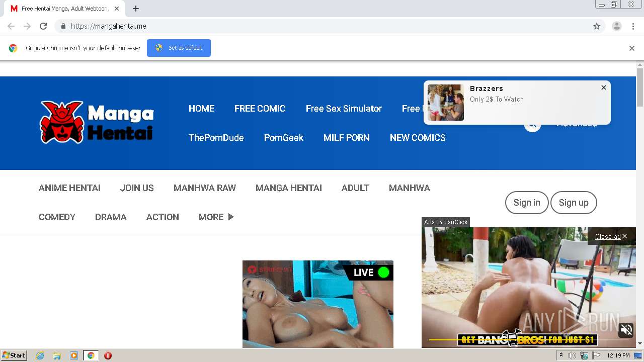This screenshot has height=362, width=644.
Task: Open the Windows Start menu
Action: click(x=14, y=355)
